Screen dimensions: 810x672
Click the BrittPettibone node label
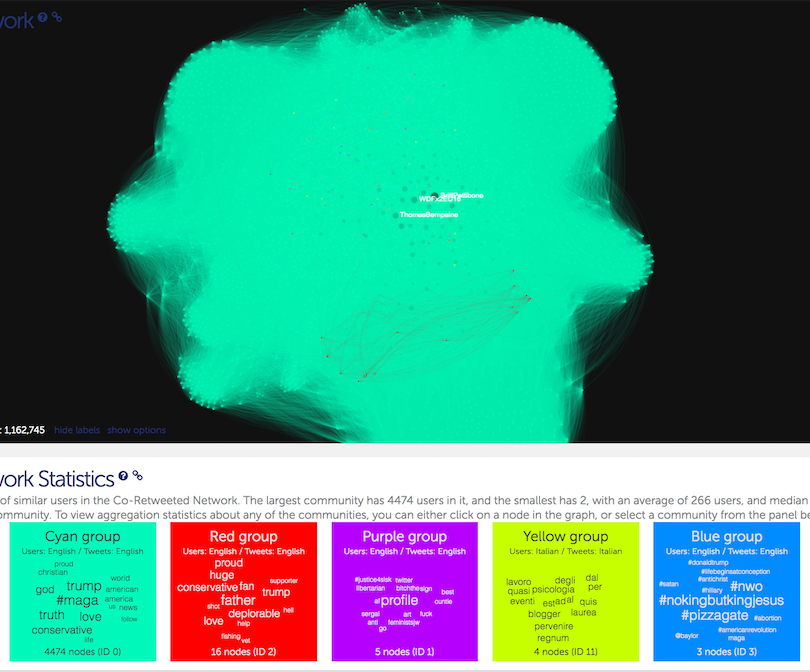point(462,195)
